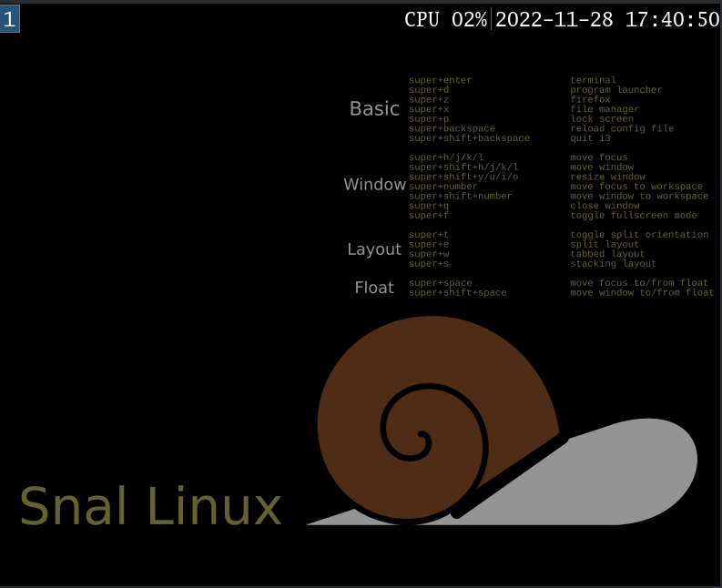Click the super+shift+space shortcut text
Screen dimensions: 722x588
[457, 293]
